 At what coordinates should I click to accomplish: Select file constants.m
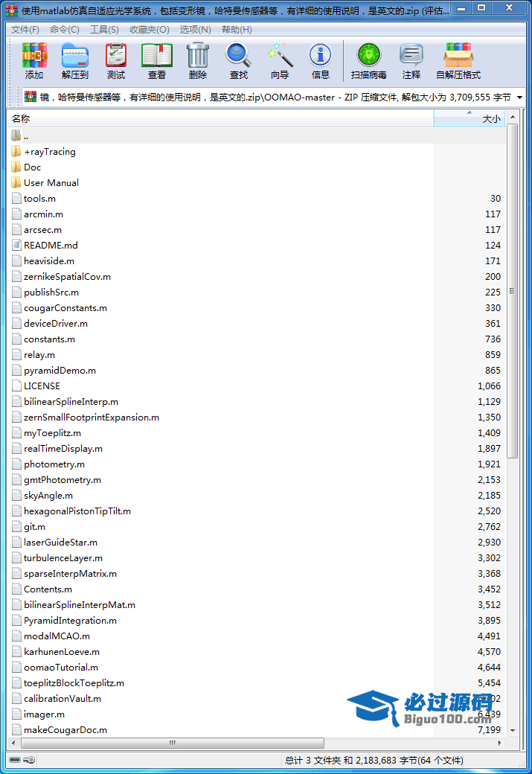49,339
